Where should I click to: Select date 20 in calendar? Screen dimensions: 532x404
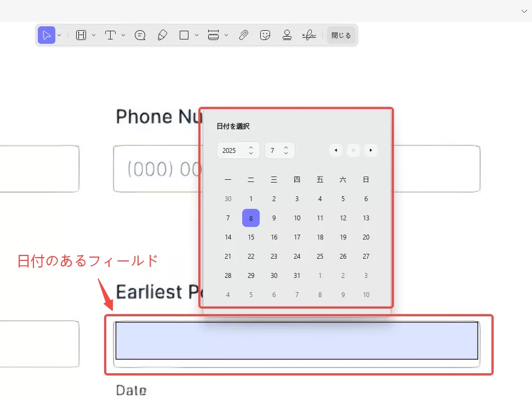coord(366,237)
